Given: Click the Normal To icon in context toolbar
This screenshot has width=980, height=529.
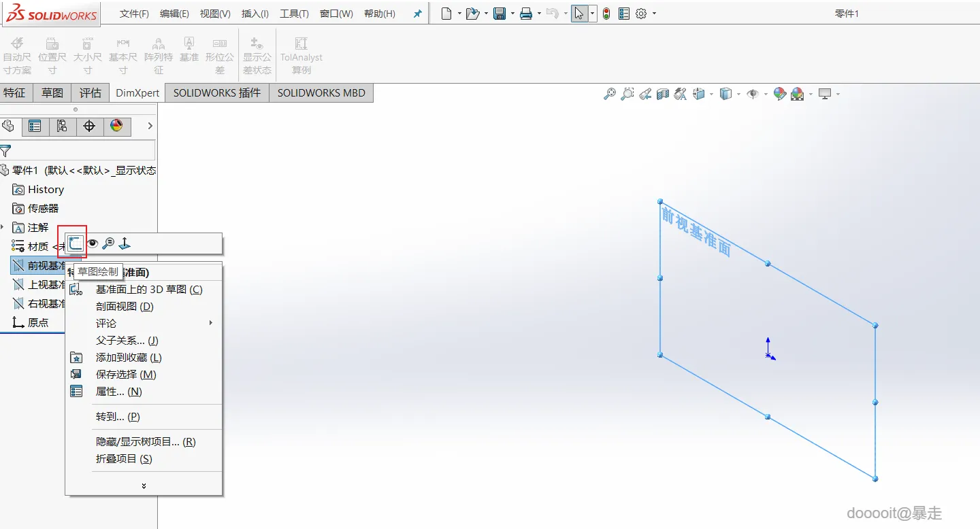Looking at the screenshot, I should (125, 243).
